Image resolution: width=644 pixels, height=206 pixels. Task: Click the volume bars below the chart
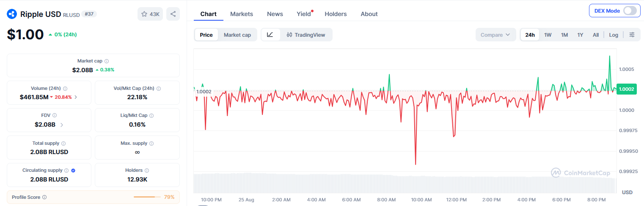(x=405, y=183)
